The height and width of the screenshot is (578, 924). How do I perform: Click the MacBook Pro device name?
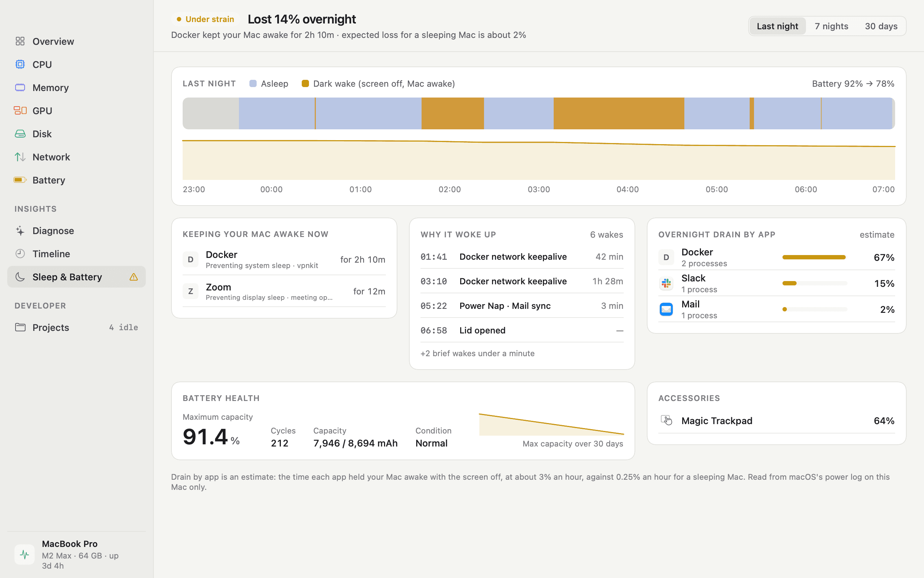click(70, 544)
